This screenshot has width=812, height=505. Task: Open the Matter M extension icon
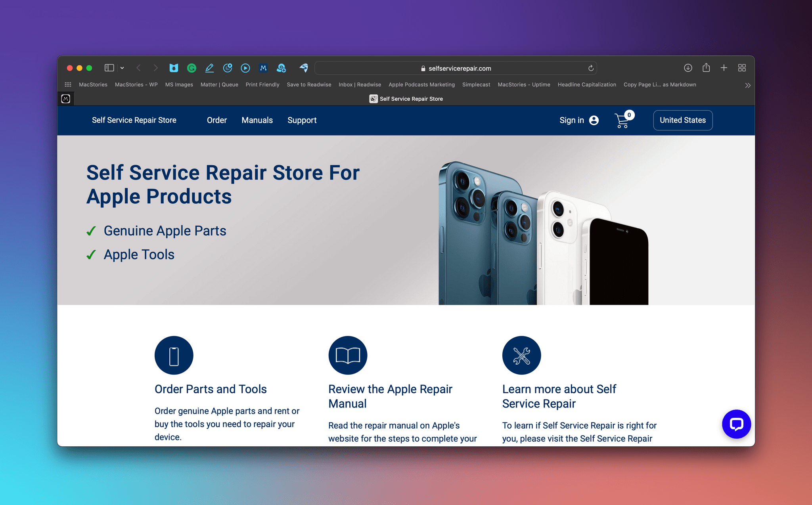tap(263, 68)
